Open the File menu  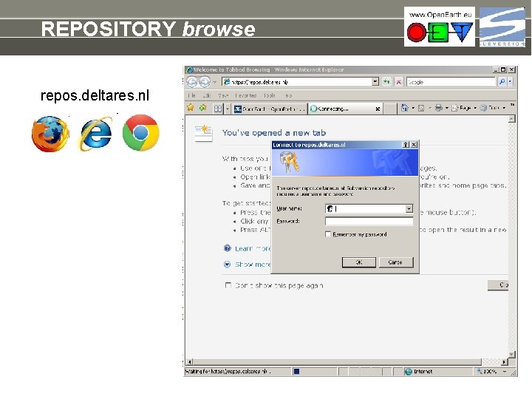click(191, 95)
